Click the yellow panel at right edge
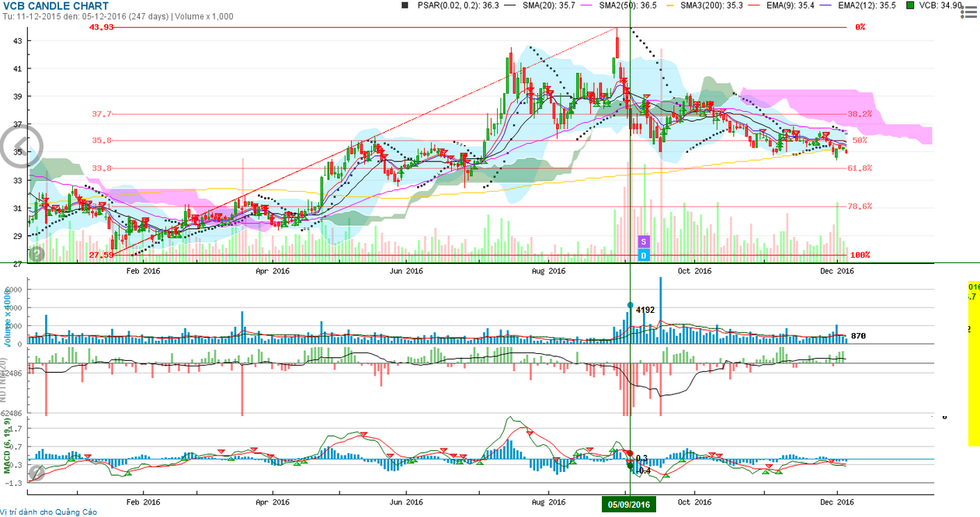Screen dimensions: 980x517 coord(974,363)
